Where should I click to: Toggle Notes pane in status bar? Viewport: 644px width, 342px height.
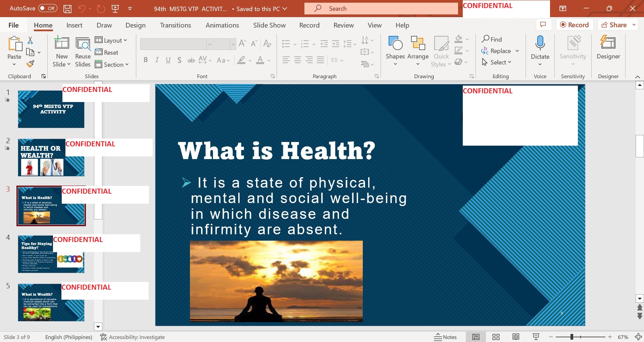pyautogui.click(x=445, y=337)
